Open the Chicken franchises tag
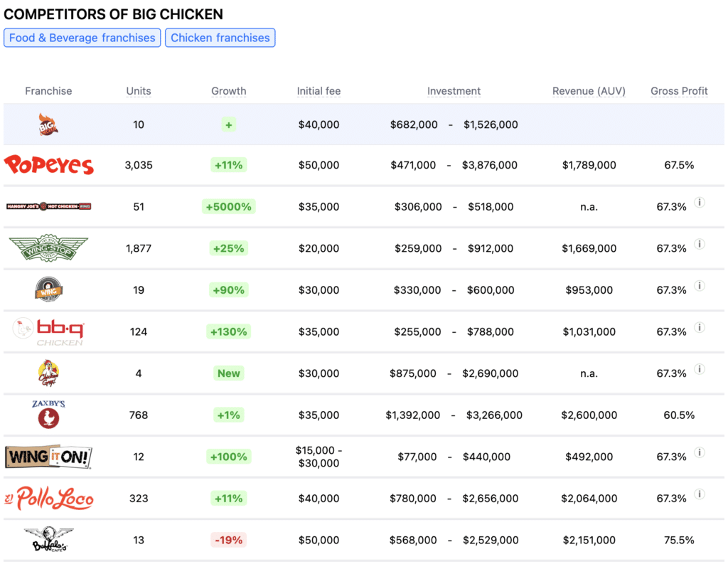Screen dimensions: 728x569 pos(220,38)
